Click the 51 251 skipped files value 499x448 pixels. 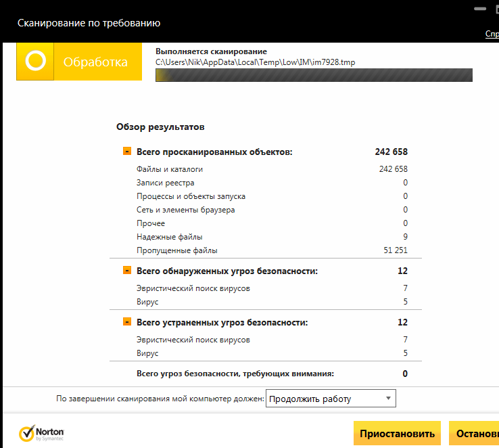tap(396, 250)
